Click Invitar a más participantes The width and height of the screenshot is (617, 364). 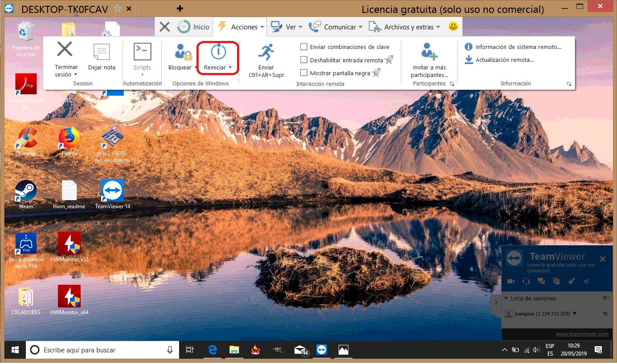click(x=429, y=60)
